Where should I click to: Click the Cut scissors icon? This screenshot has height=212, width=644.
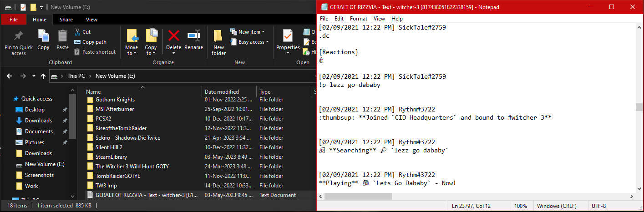77,32
